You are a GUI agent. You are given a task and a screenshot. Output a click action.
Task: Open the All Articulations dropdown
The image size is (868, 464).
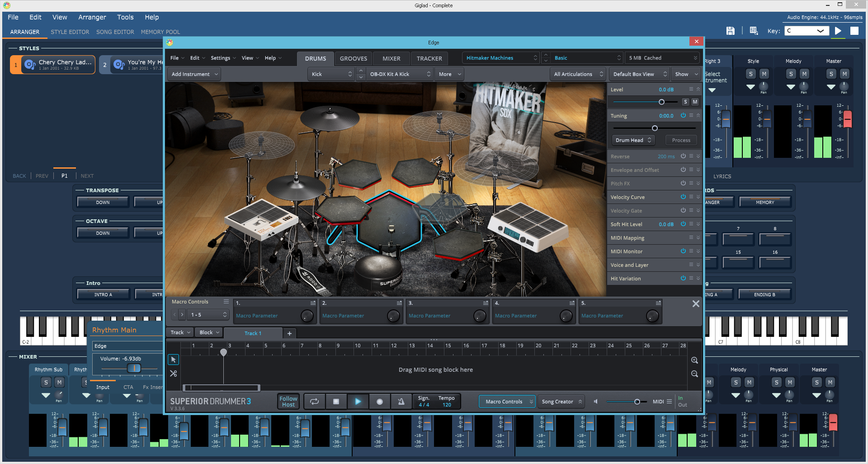578,74
